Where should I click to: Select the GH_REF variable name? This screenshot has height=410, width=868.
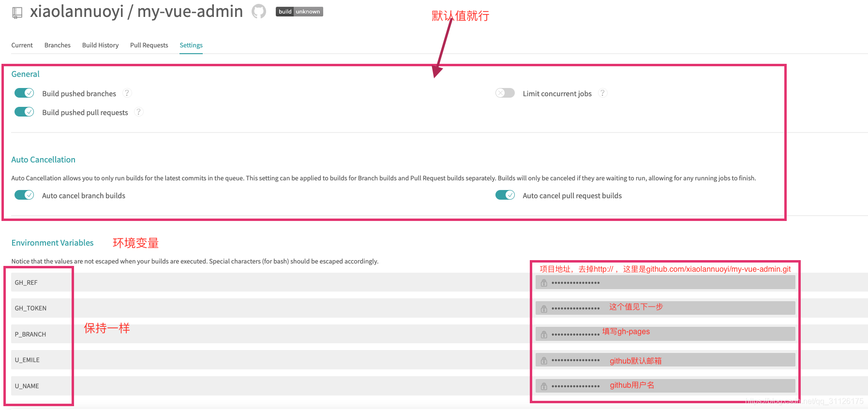point(26,283)
